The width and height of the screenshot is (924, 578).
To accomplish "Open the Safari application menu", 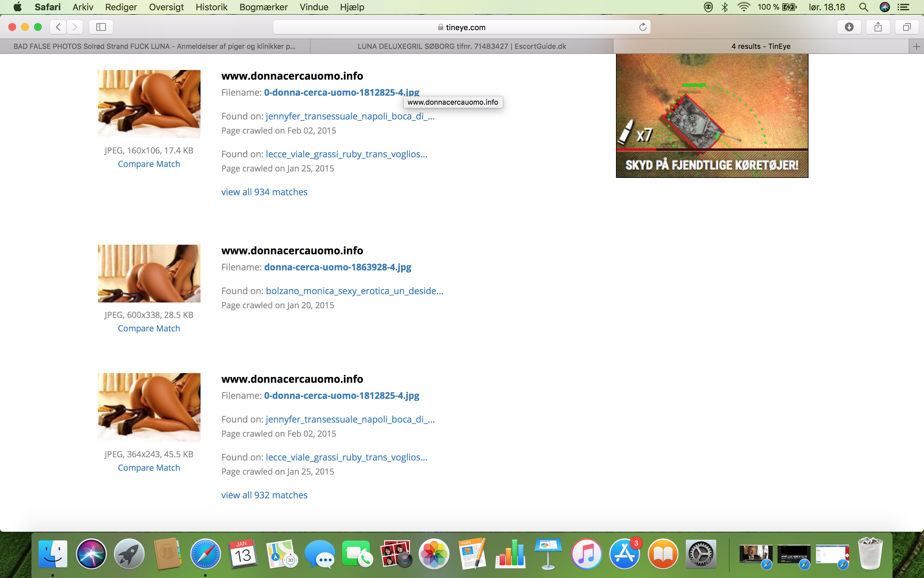I will pyautogui.click(x=47, y=7).
